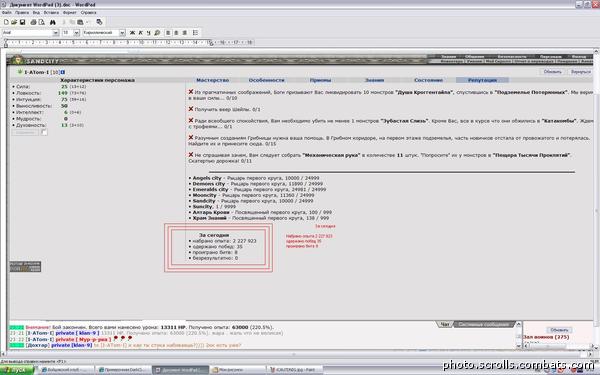Image resolution: width=600 pixels, height=375 pixels.
Task: Expand the Arial font name dropdown
Action: [56, 33]
